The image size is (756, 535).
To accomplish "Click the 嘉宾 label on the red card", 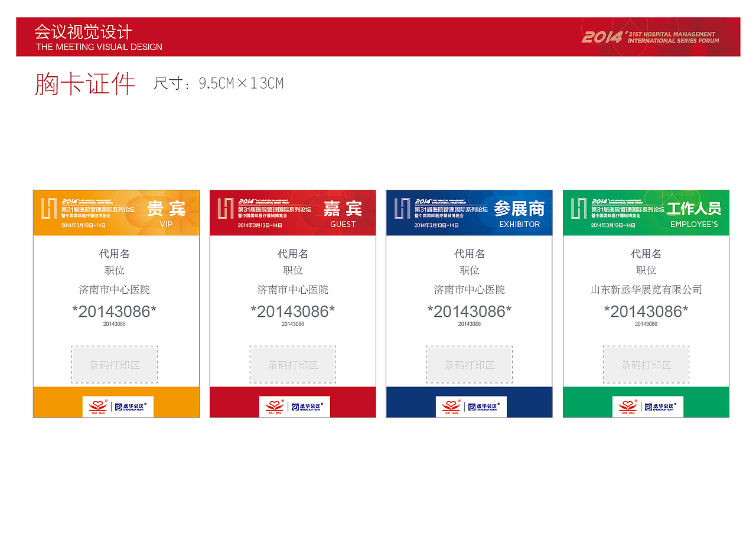I will [x=343, y=208].
